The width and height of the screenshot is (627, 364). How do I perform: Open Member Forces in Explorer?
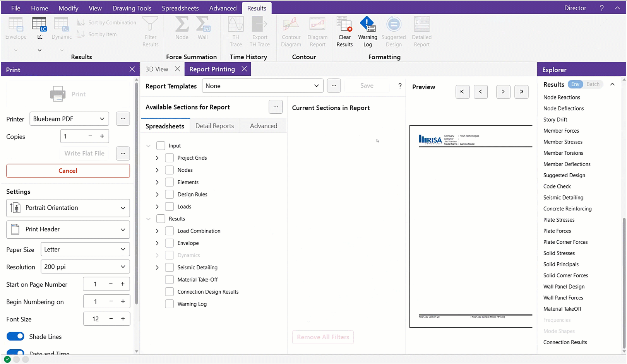pyautogui.click(x=561, y=131)
